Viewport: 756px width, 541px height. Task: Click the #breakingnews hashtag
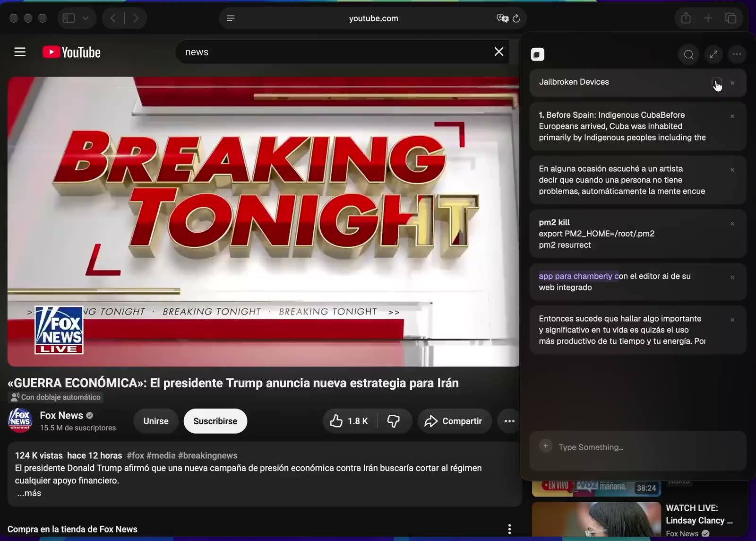[x=208, y=455]
